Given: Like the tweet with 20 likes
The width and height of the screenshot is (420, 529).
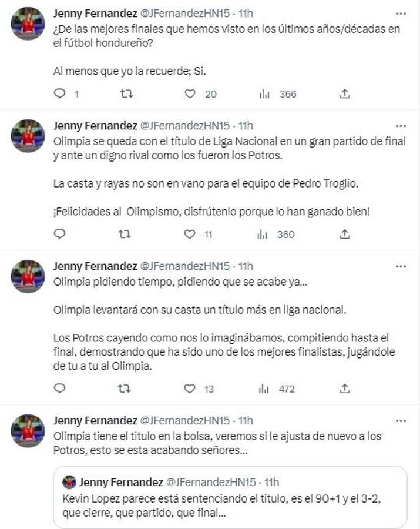Looking at the screenshot, I should pyautogui.click(x=190, y=93).
